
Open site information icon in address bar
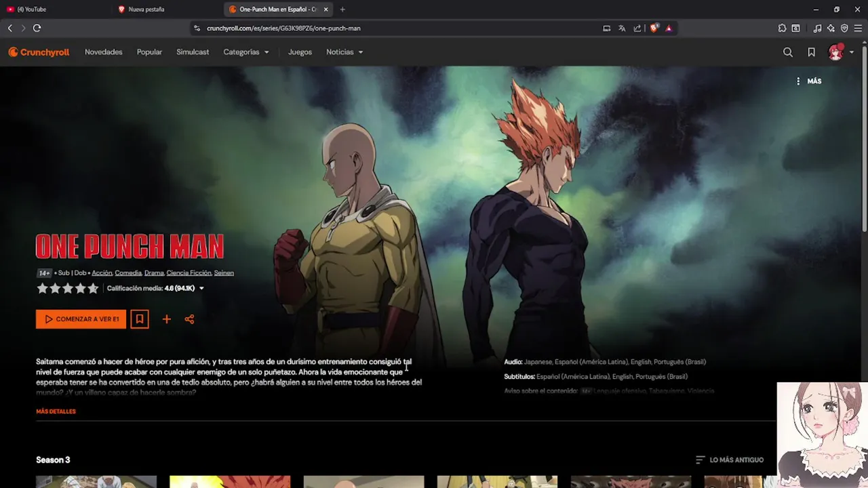click(197, 28)
